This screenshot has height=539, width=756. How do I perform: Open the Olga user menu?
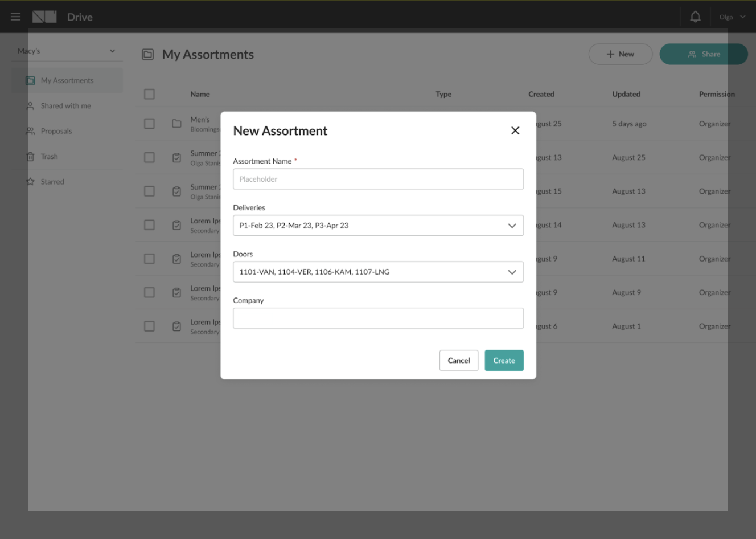coord(732,16)
